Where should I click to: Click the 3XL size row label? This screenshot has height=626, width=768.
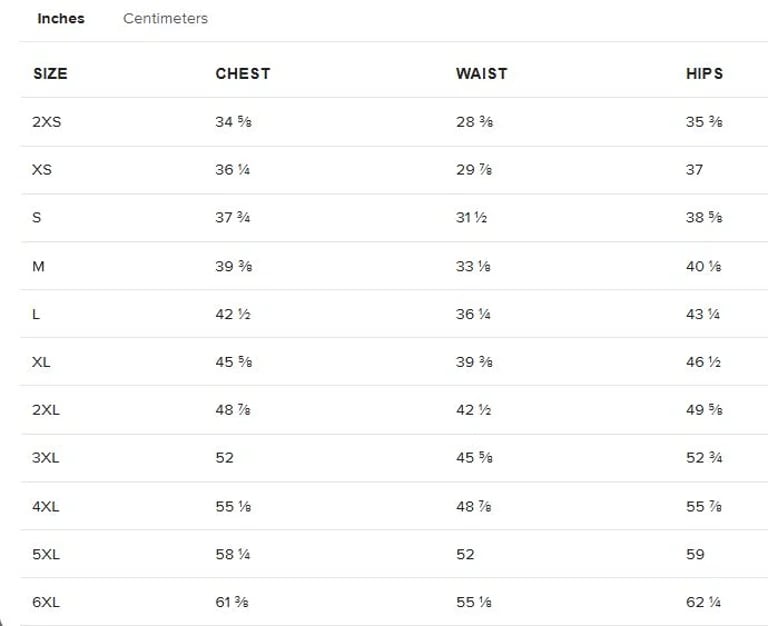click(x=46, y=457)
